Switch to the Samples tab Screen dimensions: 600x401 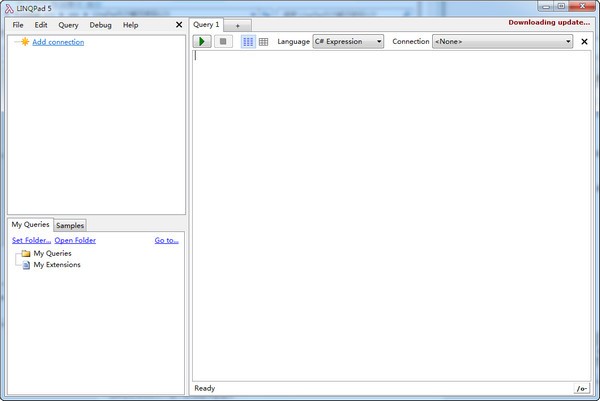(70, 226)
